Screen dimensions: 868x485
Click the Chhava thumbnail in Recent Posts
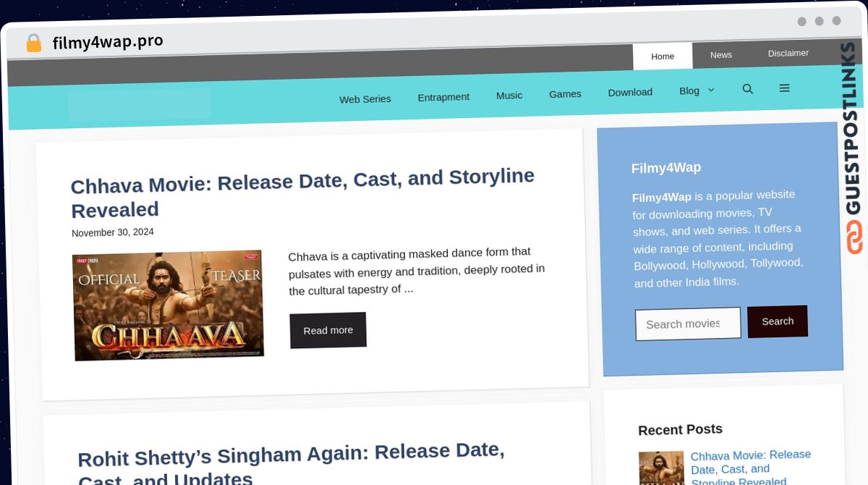pyautogui.click(x=661, y=468)
